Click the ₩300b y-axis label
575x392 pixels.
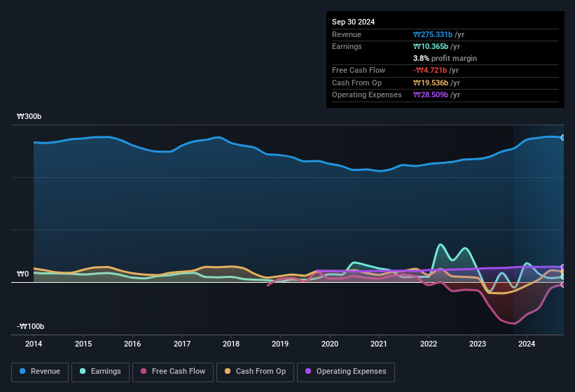coord(29,117)
